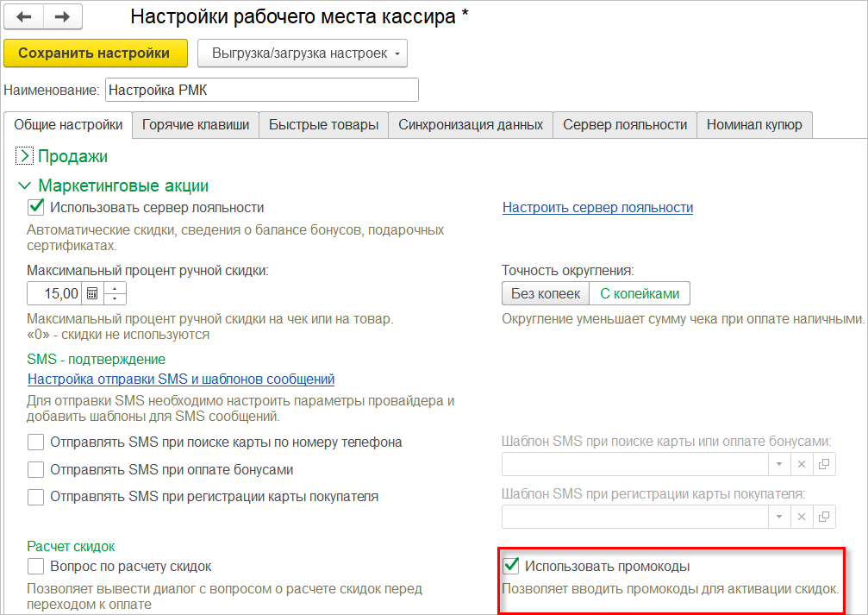This screenshot has height=615, width=868.
Task: Expand the Продажи section
Action: (24, 156)
